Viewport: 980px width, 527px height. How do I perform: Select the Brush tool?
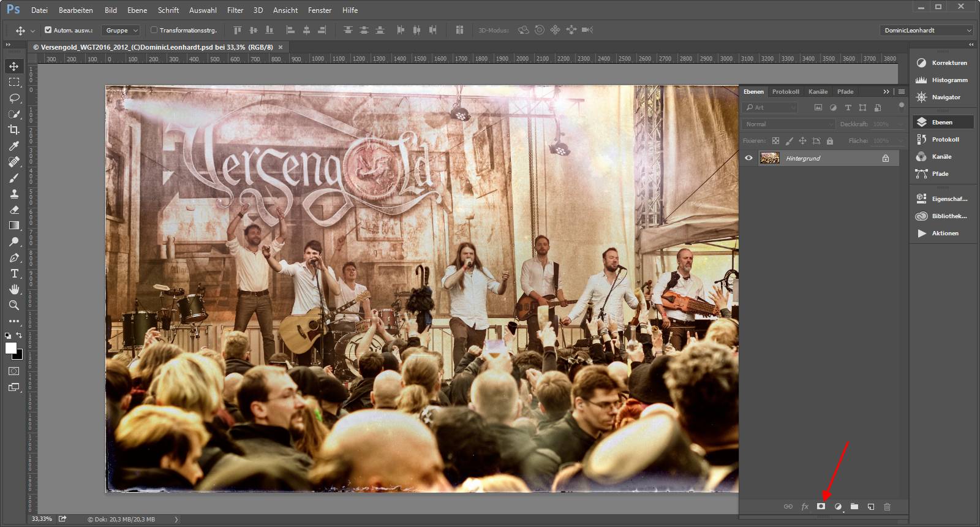coord(13,178)
